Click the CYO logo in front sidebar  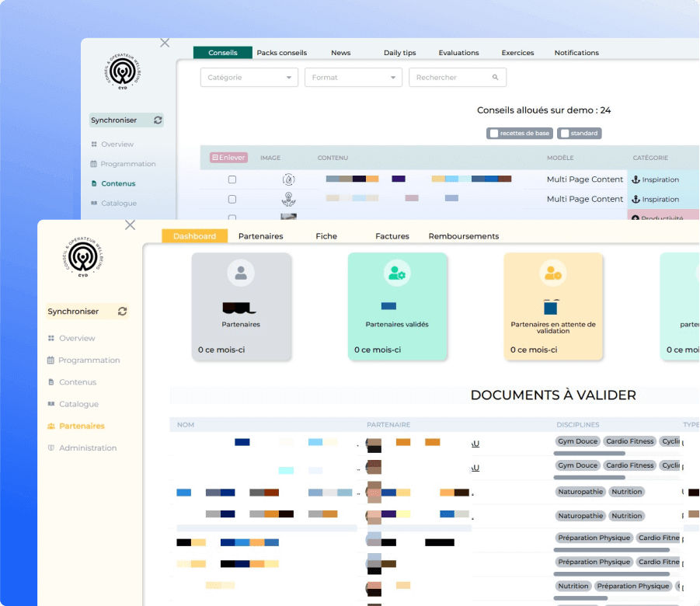click(x=83, y=256)
